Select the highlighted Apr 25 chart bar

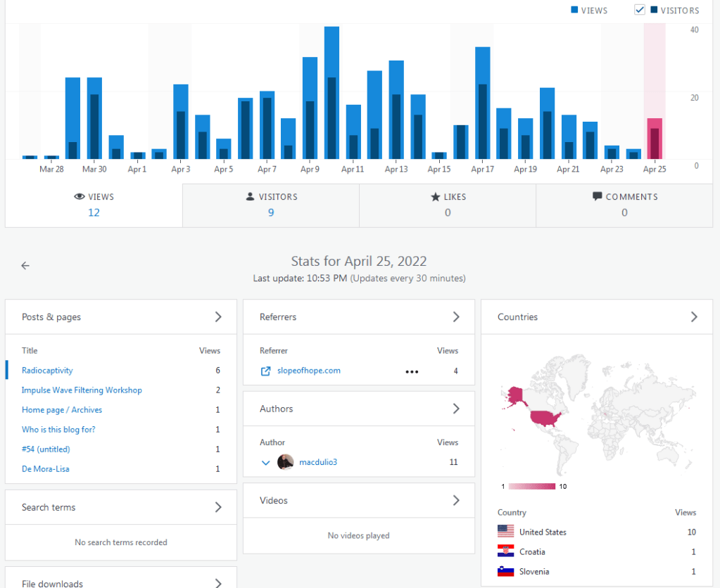coord(655,138)
